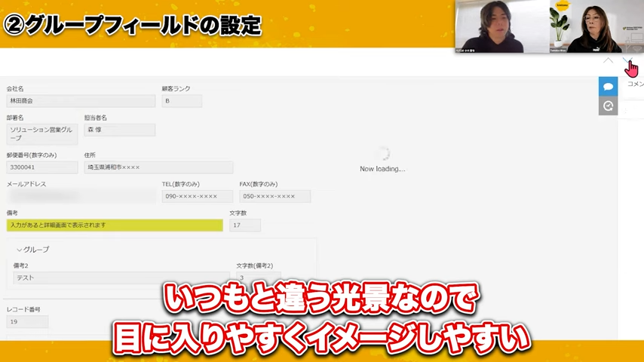Screen dimensions: 644x362
Task: Collapse the グループ section
Action: tap(20, 250)
